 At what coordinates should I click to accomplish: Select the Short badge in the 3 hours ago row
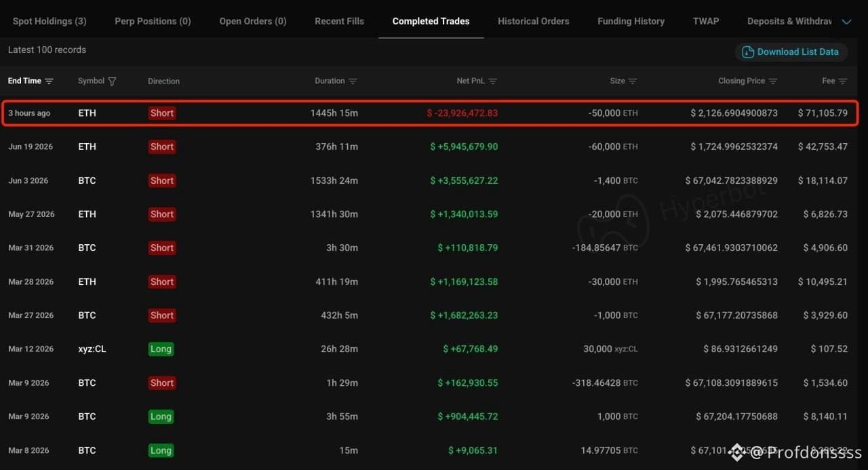click(162, 113)
